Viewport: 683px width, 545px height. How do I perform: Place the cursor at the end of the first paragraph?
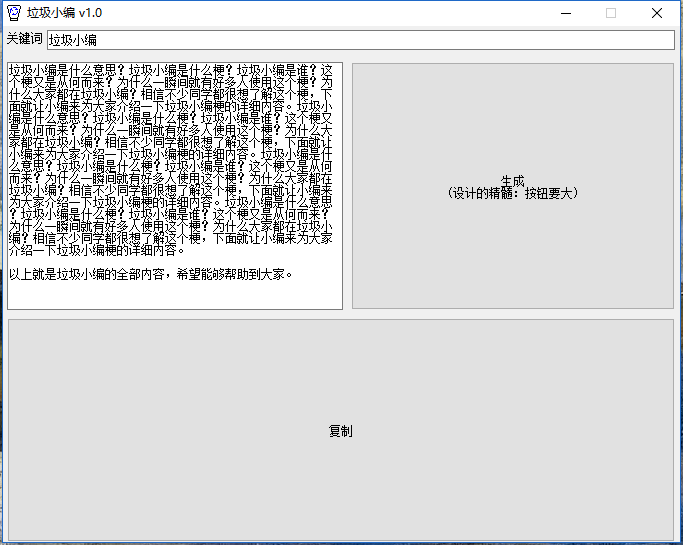187,250
